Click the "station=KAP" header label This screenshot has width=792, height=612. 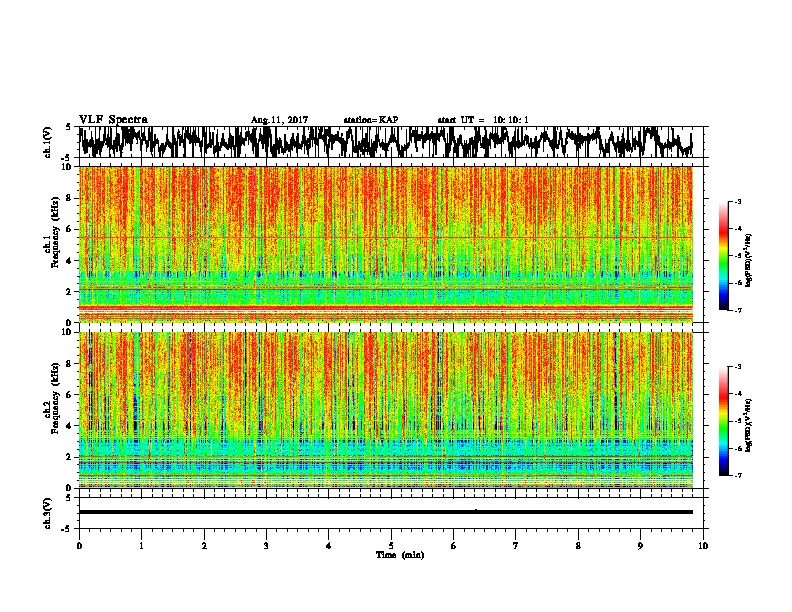click(x=371, y=120)
